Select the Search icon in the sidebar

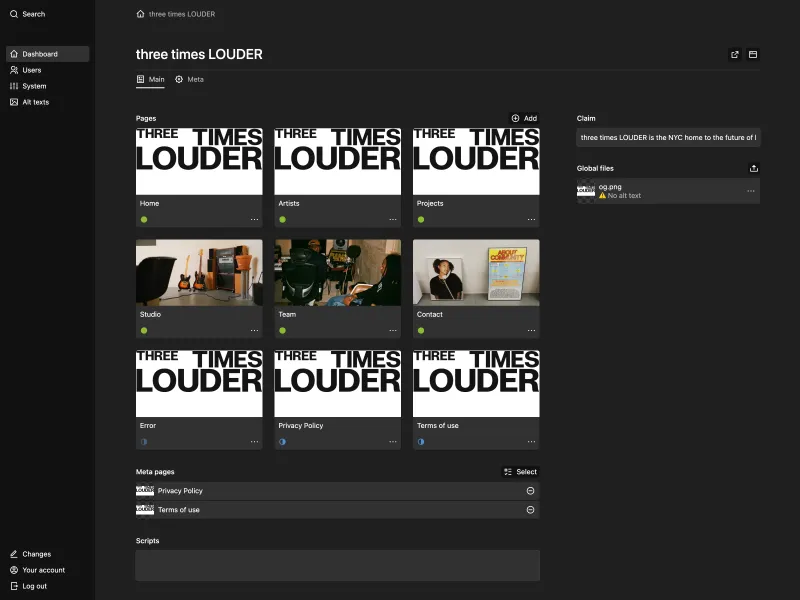(13, 14)
